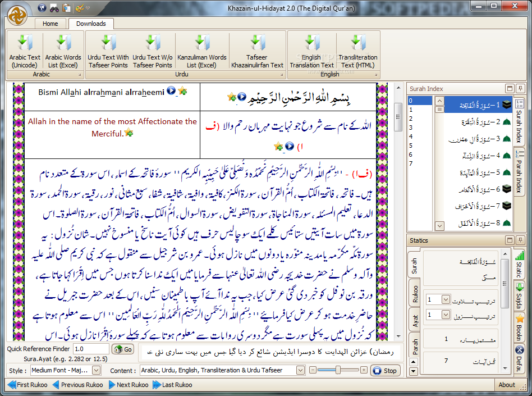
Task: Open the nuzool order dropdown
Action: [446, 315]
